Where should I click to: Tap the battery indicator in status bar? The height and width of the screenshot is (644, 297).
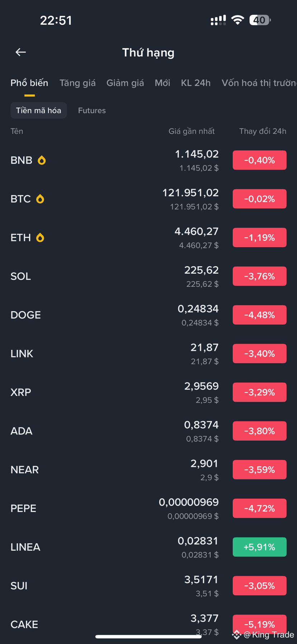pos(260,20)
